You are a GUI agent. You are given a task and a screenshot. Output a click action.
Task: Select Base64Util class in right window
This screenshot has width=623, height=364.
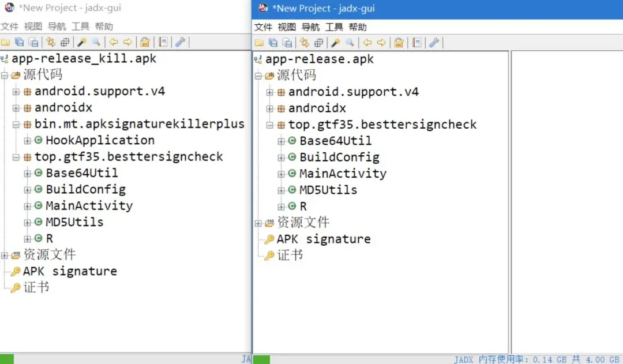tap(336, 141)
